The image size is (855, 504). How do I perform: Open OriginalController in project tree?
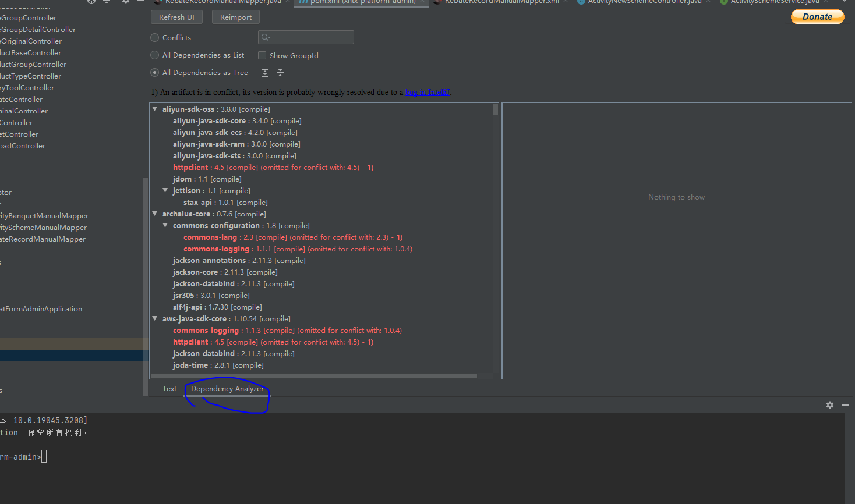pyautogui.click(x=31, y=41)
